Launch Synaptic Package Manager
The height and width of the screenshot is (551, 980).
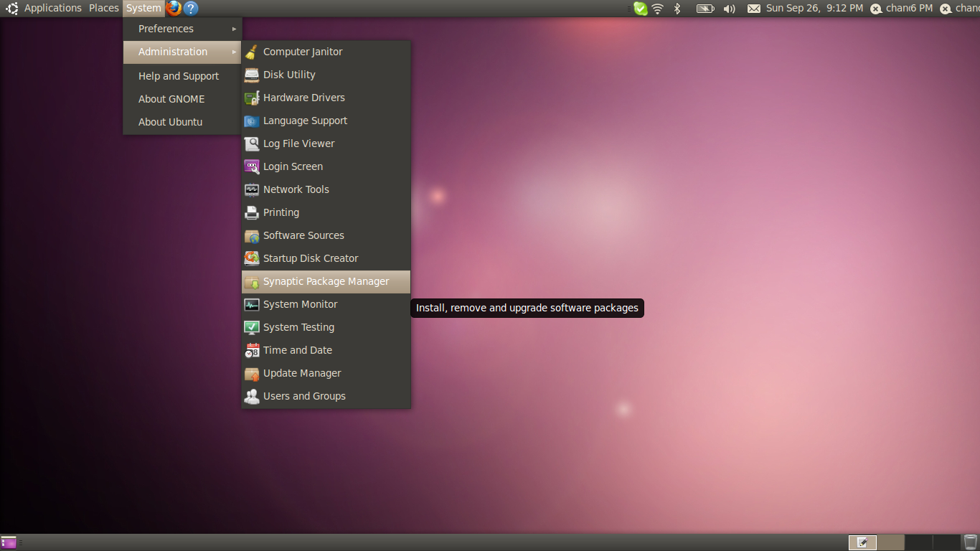pos(326,281)
